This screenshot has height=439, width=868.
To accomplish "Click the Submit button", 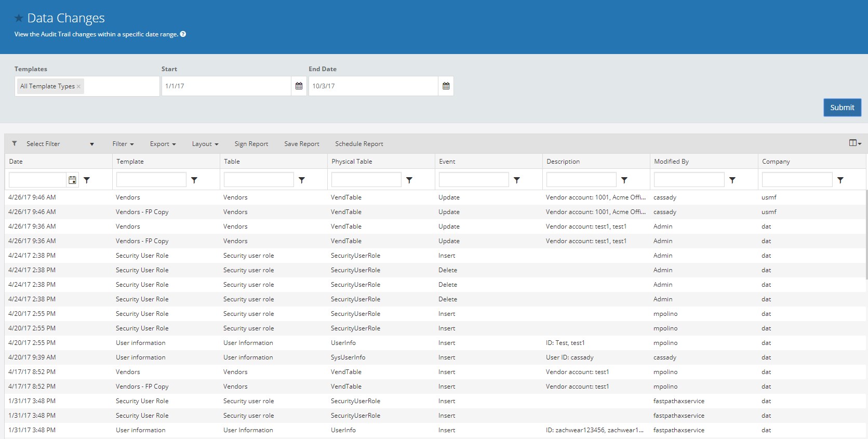I will click(842, 108).
